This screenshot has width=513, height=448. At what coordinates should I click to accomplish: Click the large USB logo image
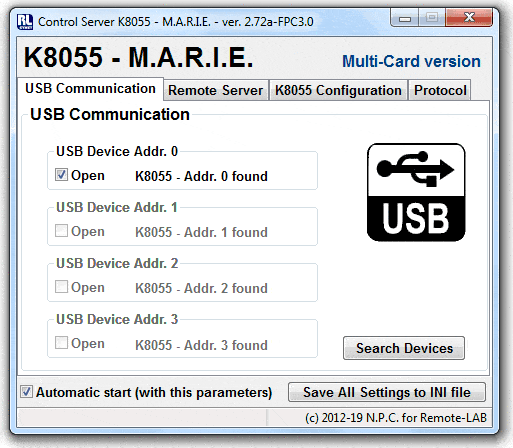coord(416,192)
